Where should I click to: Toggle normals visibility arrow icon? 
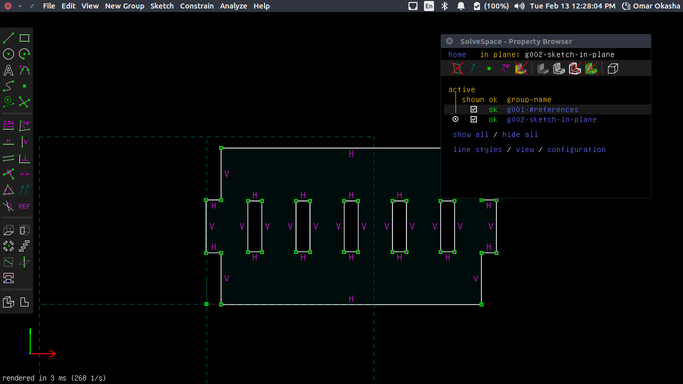click(473, 68)
